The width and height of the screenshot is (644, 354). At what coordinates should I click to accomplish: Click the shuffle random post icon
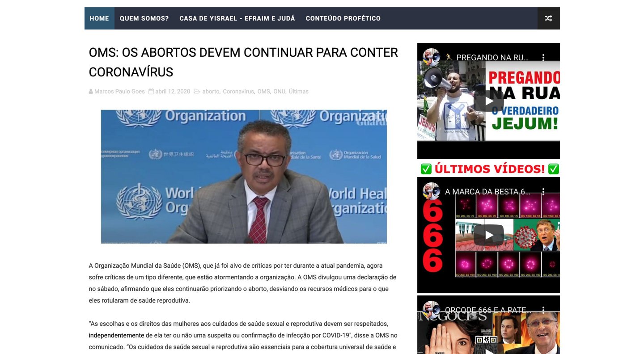coord(548,18)
